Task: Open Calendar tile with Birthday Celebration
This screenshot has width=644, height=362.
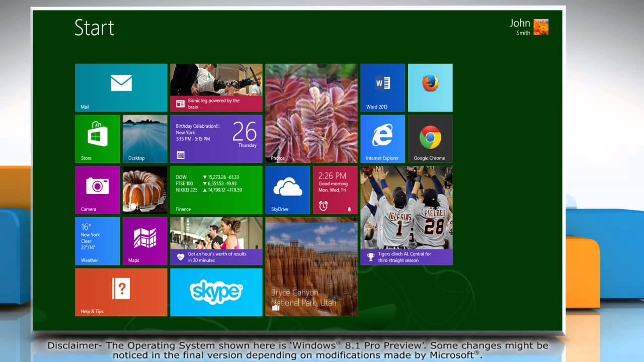Action: tap(216, 139)
